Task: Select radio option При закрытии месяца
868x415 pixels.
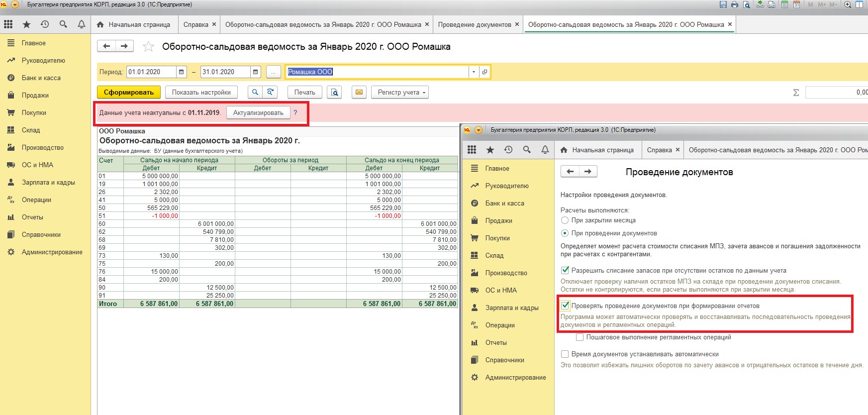Action: pos(565,220)
